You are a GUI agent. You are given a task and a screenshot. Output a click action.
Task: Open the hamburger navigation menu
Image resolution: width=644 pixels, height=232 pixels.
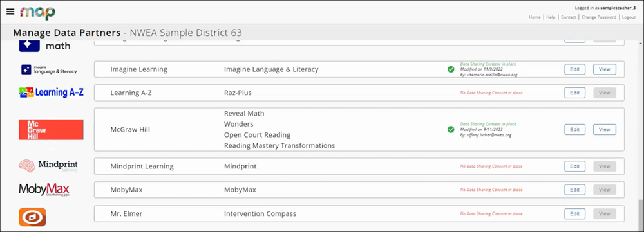pyautogui.click(x=10, y=12)
